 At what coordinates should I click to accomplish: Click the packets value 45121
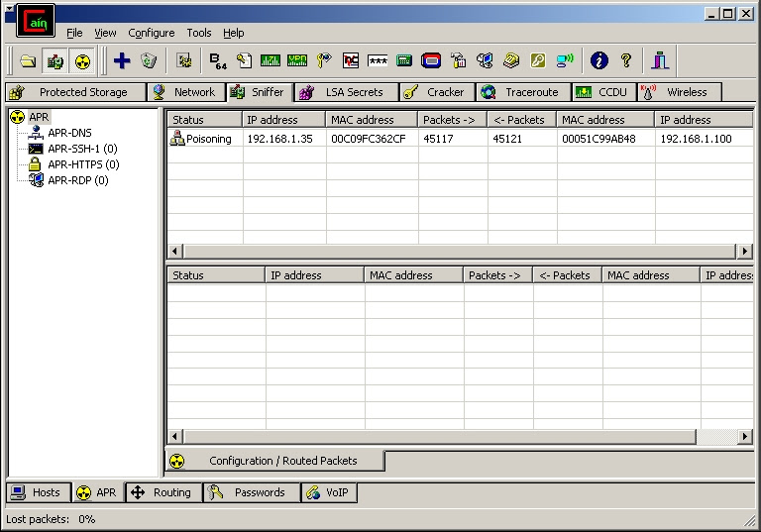click(x=507, y=139)
